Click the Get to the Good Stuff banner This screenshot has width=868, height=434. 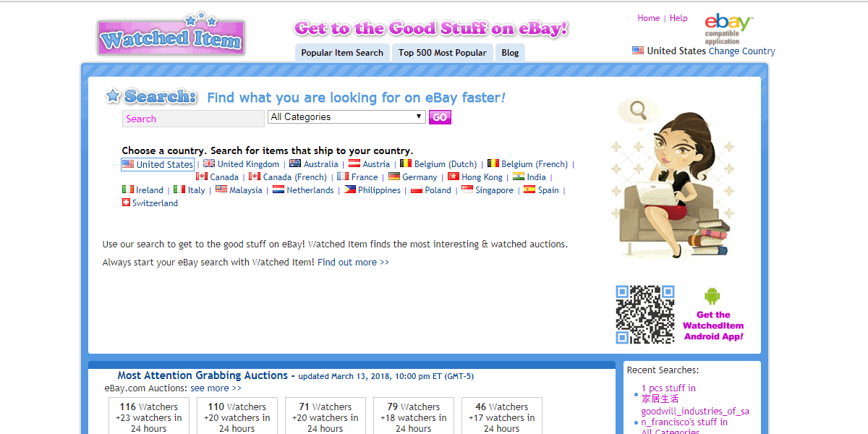[x=431, y=28]
